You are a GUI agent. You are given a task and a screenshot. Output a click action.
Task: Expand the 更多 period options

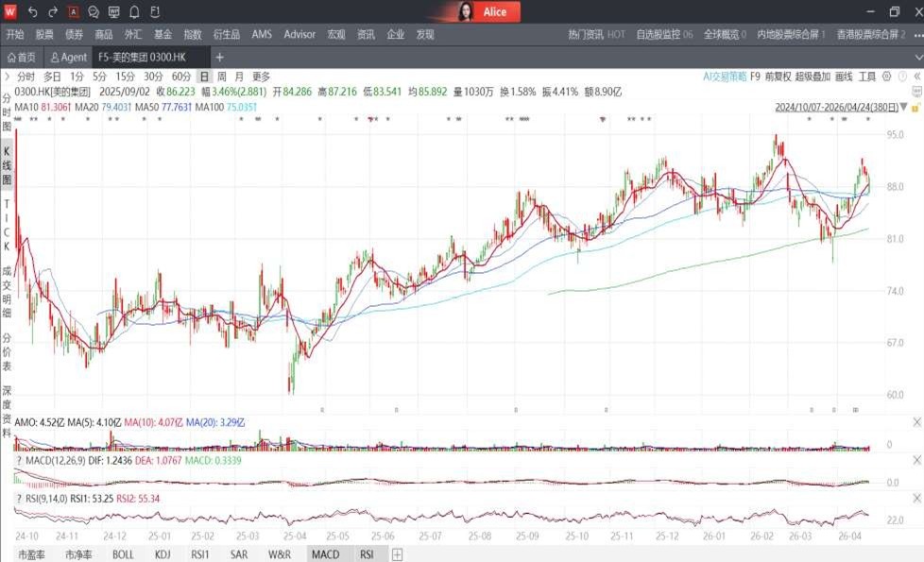tap(261, 77)
